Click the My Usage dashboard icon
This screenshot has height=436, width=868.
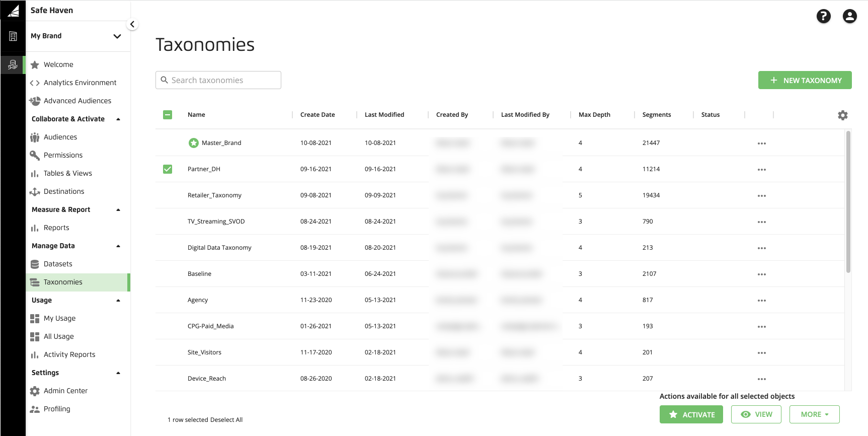[35, 318]
